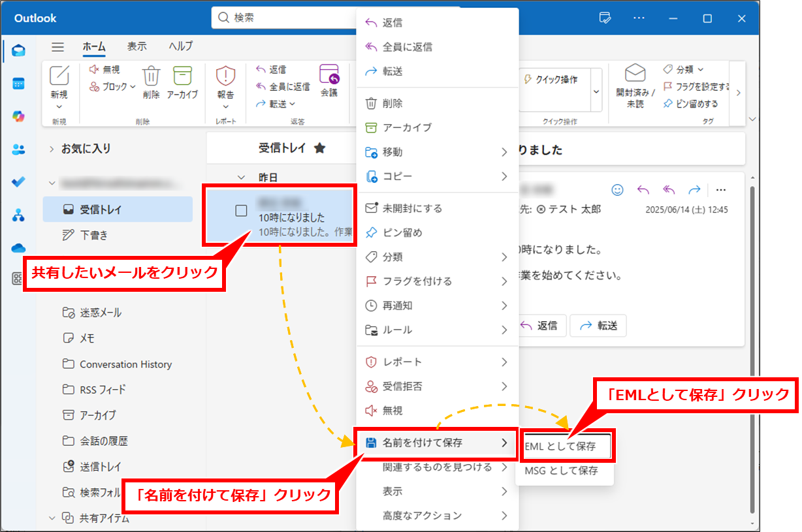Open the 10時になりました message in list
The image size is (802, 532).
(281, 217)
